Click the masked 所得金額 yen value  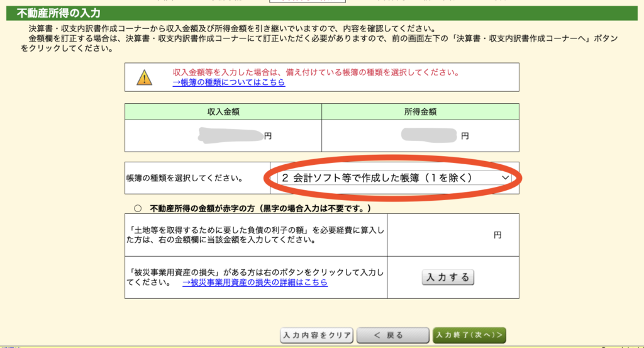(431, 135)
